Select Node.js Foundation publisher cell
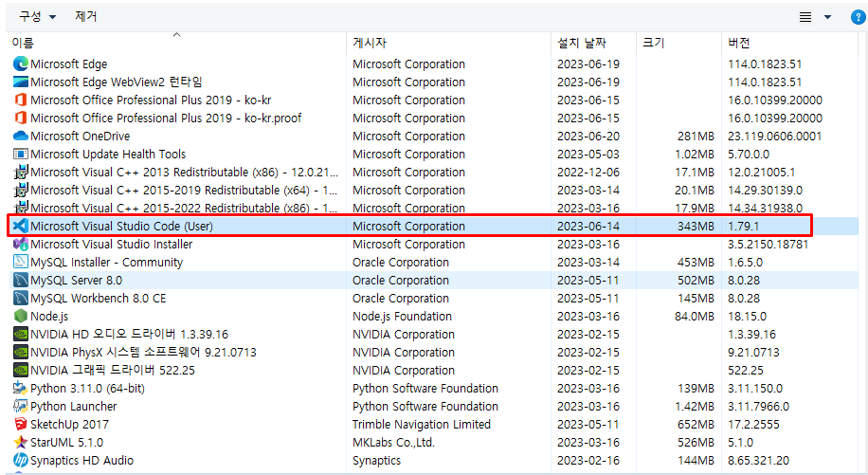This screenshot has width=868, height=475. [x=403, y=316]
